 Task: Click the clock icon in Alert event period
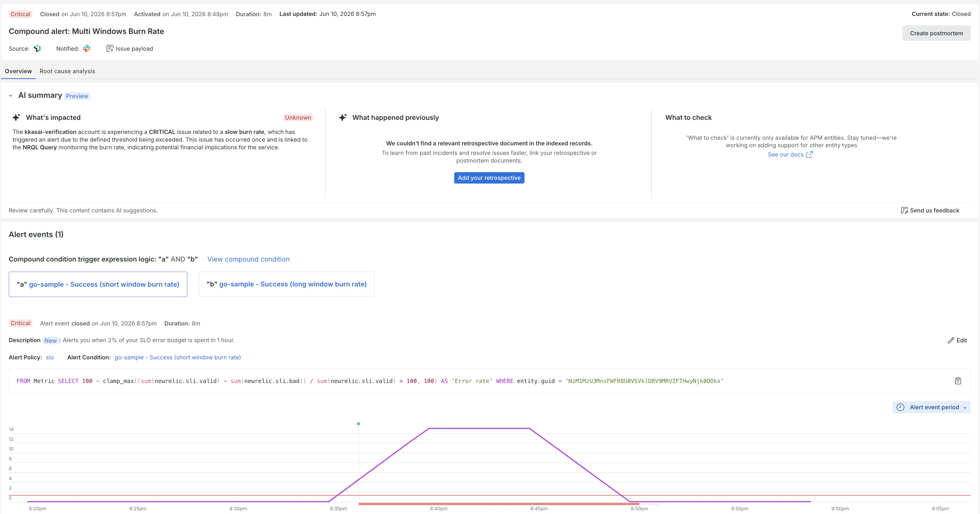900,407
